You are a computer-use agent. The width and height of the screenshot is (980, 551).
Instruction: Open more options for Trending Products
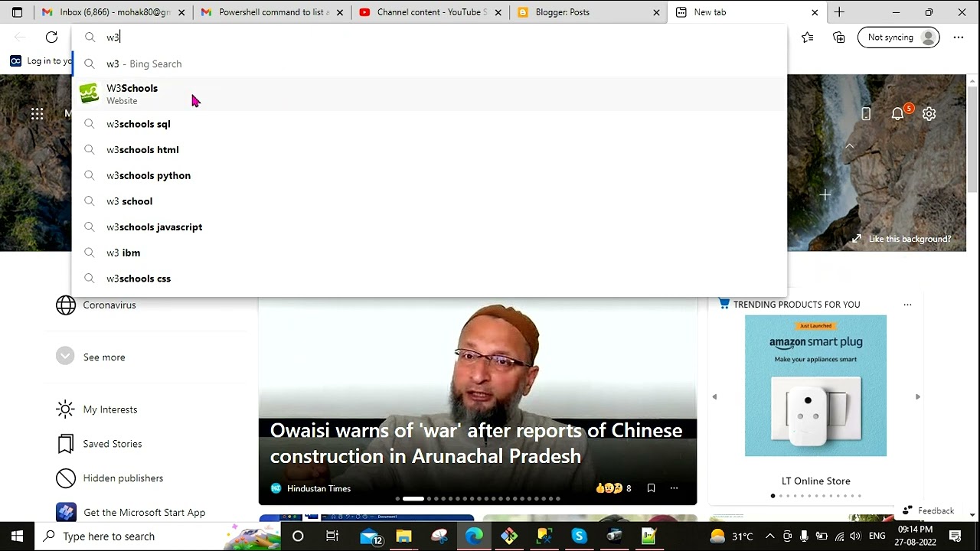tap(907, 305)
